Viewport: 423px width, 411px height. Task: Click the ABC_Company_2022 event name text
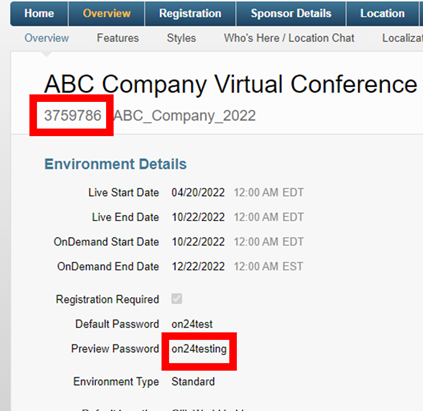point(185,116)
